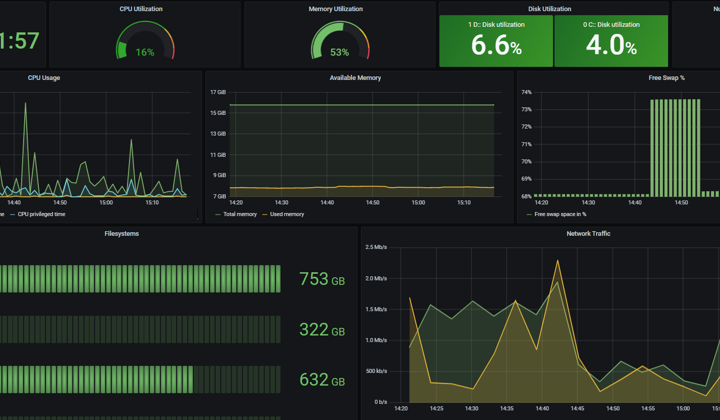This screenshot has height=420, width=720.
Task: Open the Network Traffic panel title menu
Action: [588, 234]
